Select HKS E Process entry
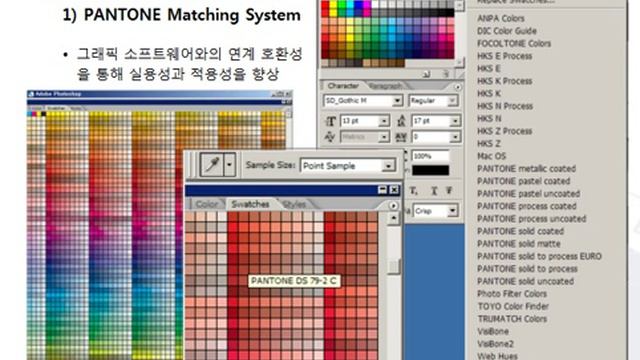The width and height of the screenshot is (640, 360). 504,56
